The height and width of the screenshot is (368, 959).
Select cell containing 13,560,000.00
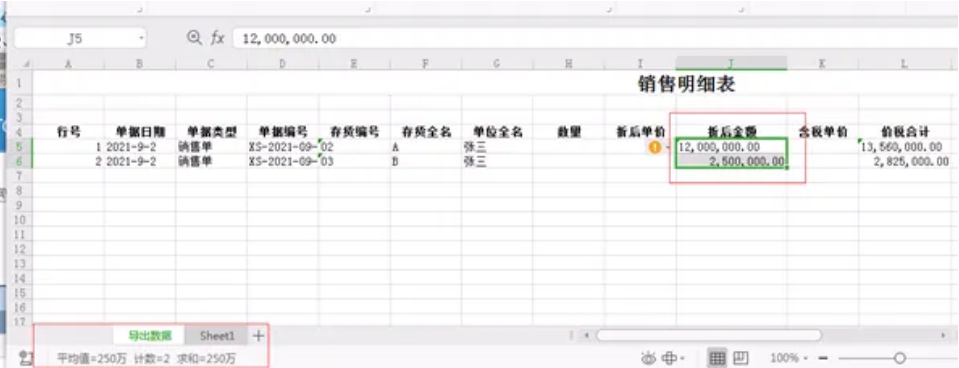click(x=902, y=147)
